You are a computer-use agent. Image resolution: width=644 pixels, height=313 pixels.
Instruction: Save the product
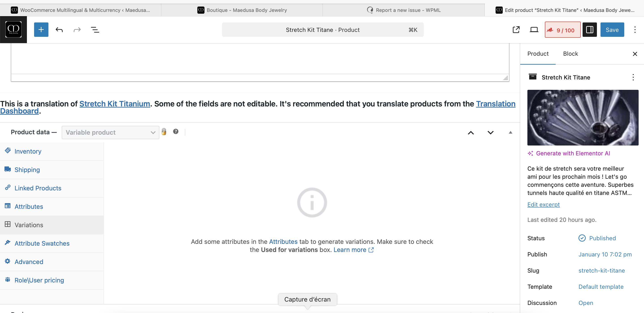click(x=612, y=30)
